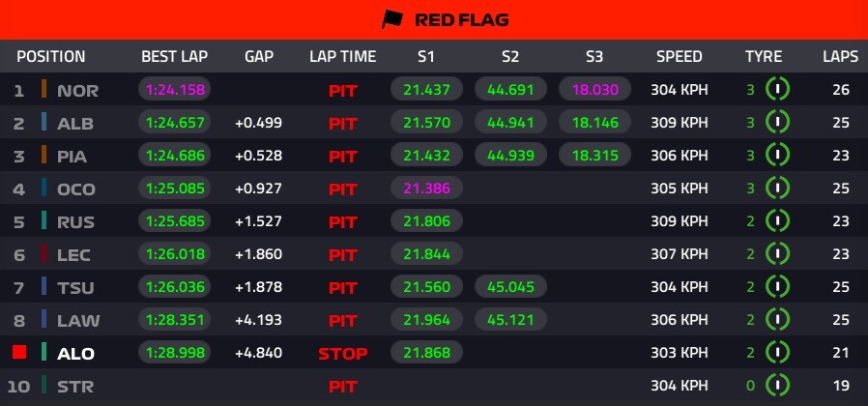
Task: Click NOR's best lap 1:24.158 pill
Action: [175, 91]
